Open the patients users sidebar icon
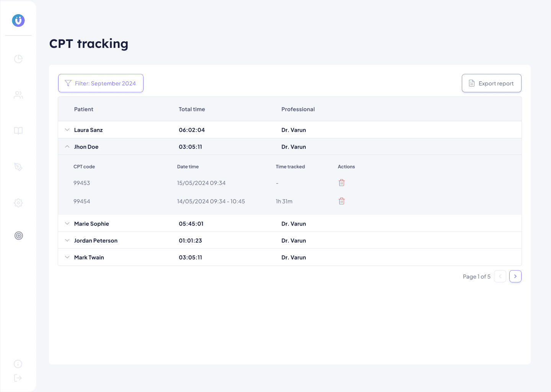Screen dimensions: 551x392 [x=18, y=95]
